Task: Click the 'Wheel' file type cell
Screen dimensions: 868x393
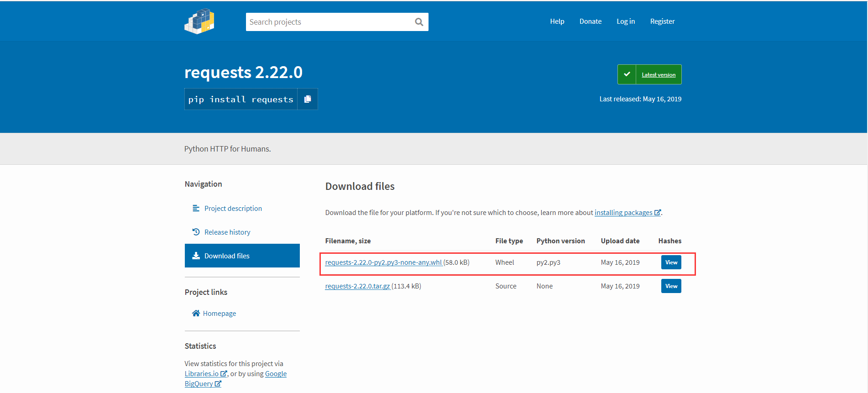Action: coord(505,262)
